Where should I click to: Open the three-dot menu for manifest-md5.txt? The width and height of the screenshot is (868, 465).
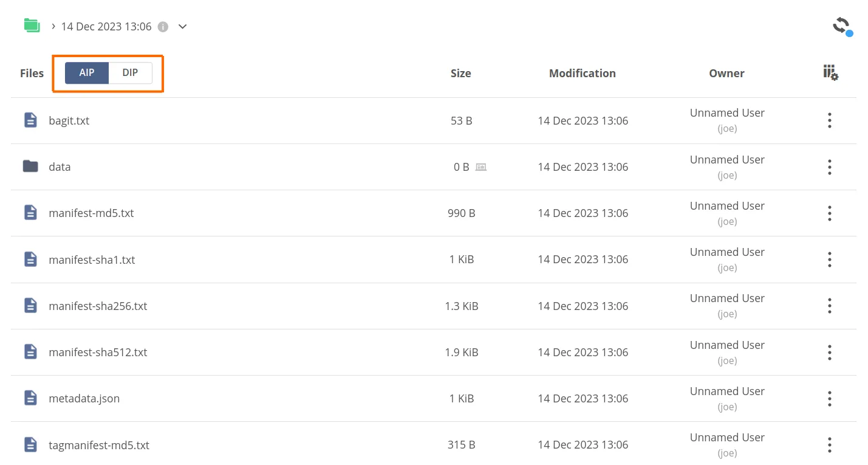(830, 213)
